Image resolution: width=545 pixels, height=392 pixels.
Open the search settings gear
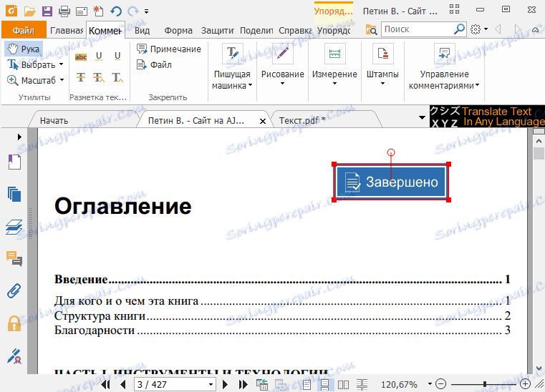[x=476, y=29]
